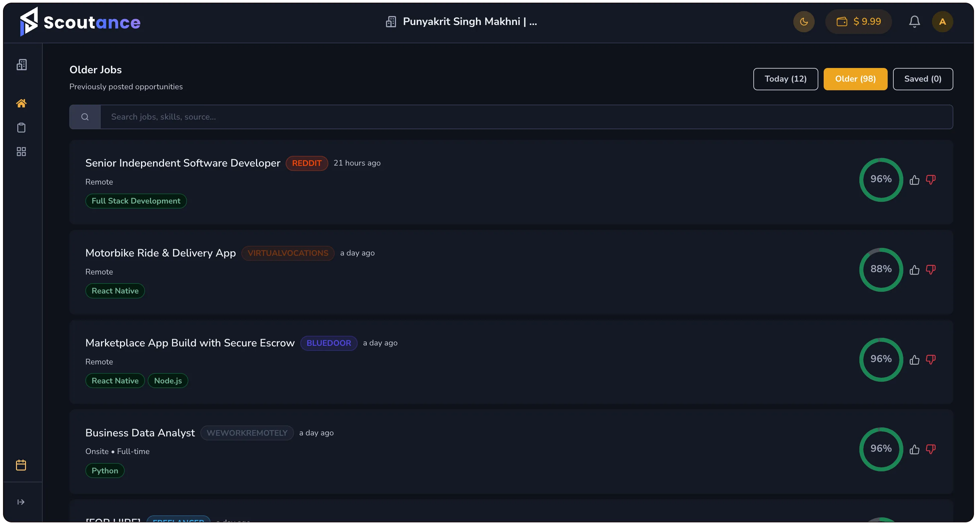Open the user avatar menu
The height and width of the screenshot is (523, 980).
(942, 22)
